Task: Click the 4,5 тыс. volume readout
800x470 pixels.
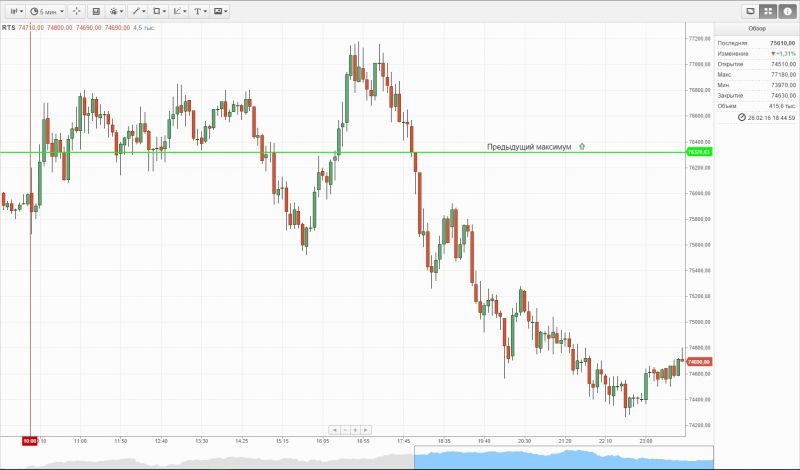Action: (x=144, y=28)
